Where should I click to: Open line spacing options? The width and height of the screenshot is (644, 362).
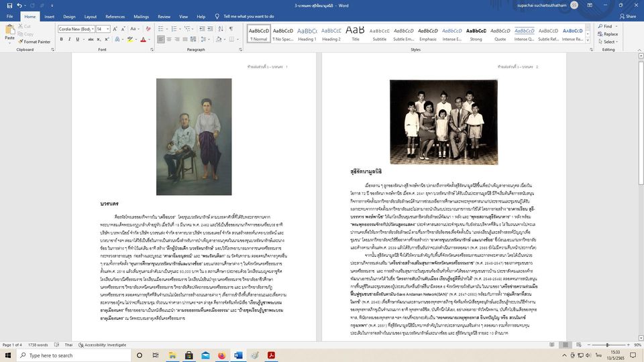pos(204,40)
